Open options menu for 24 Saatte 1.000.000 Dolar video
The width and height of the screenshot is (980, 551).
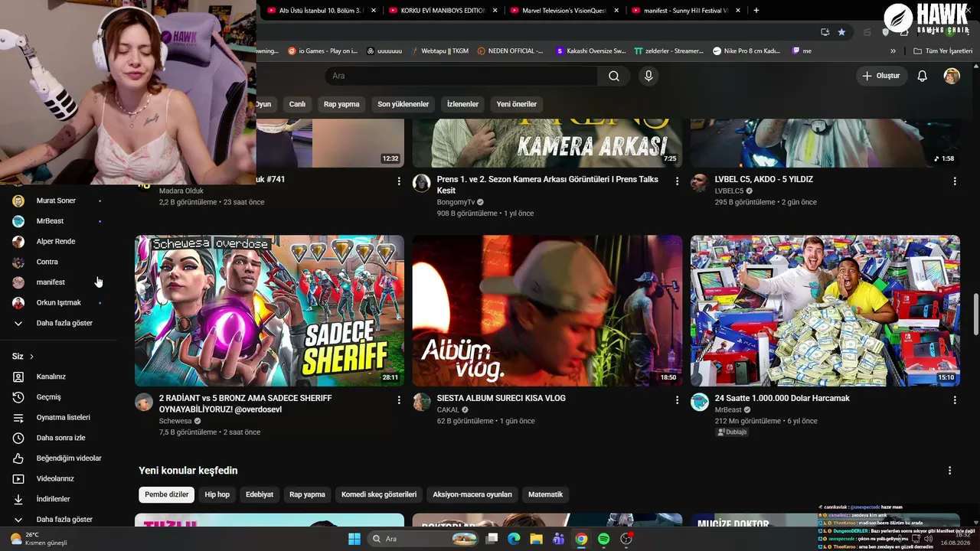955,399
